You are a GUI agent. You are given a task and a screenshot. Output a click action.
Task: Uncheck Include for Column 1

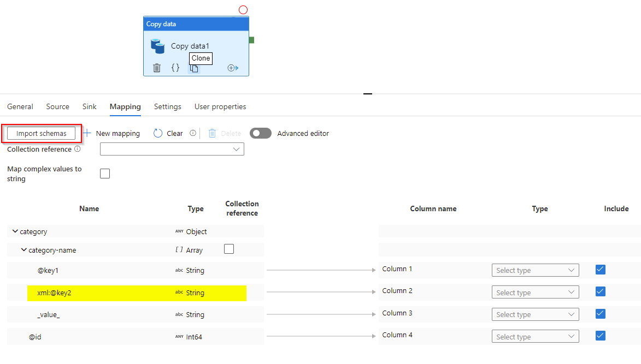(x=600, y=269)
